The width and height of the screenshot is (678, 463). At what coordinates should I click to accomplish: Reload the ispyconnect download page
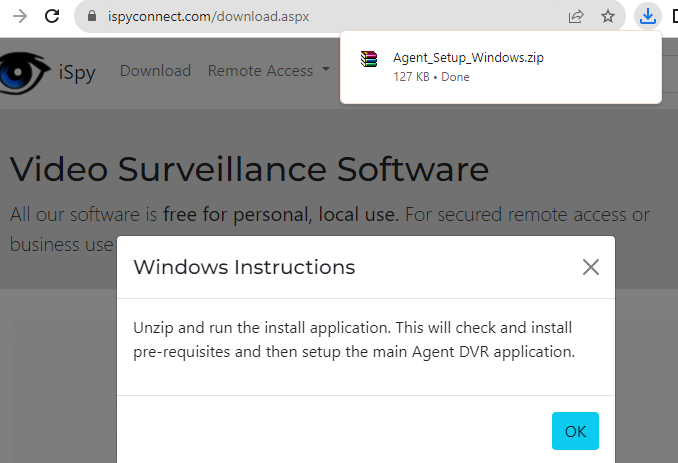pos(52,16)
